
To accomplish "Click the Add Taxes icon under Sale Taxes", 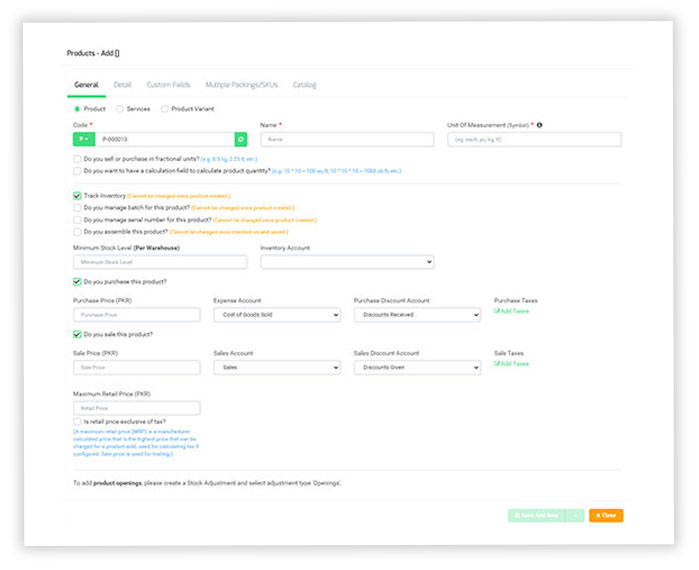I will coord(497,364).
